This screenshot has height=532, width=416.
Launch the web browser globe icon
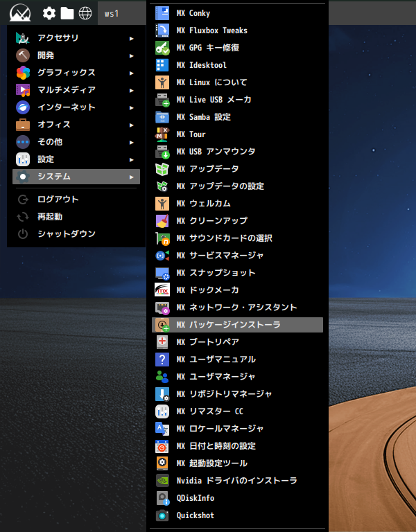(85, 13)
